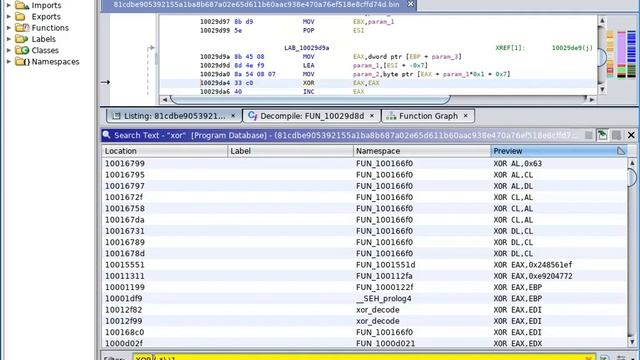
Task: Click the listing horizontal scrollbar thumb
Action: 310,100
